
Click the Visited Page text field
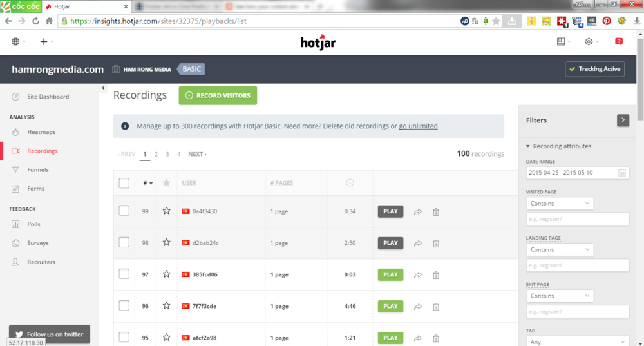coord(578,219)
